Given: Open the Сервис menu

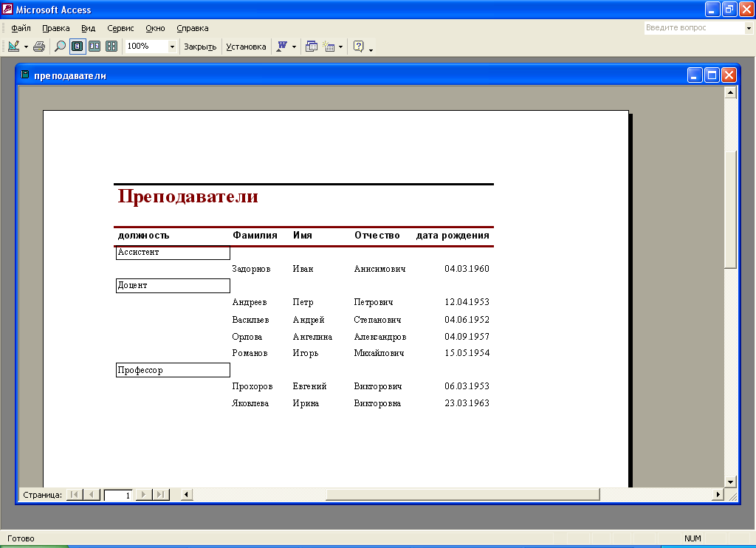Looking at the screenshot, I should click(120, 28).
